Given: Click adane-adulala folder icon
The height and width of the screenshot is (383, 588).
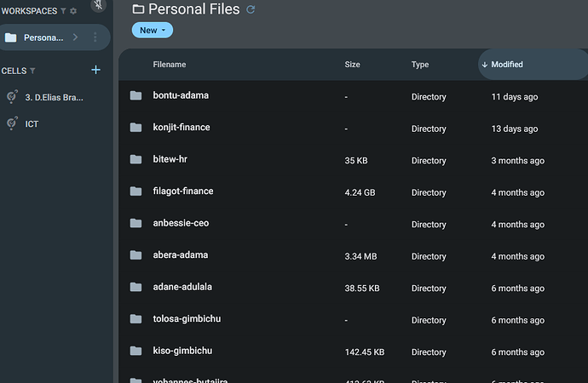Looking at the screenshot, I should (x=135, y=287).
